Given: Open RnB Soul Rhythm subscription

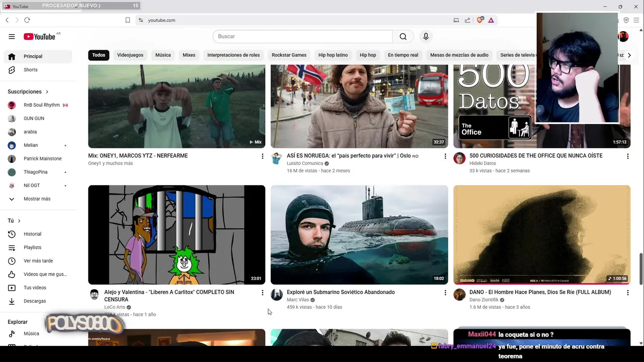Looking at the screenshot, I should coord(38,105).
